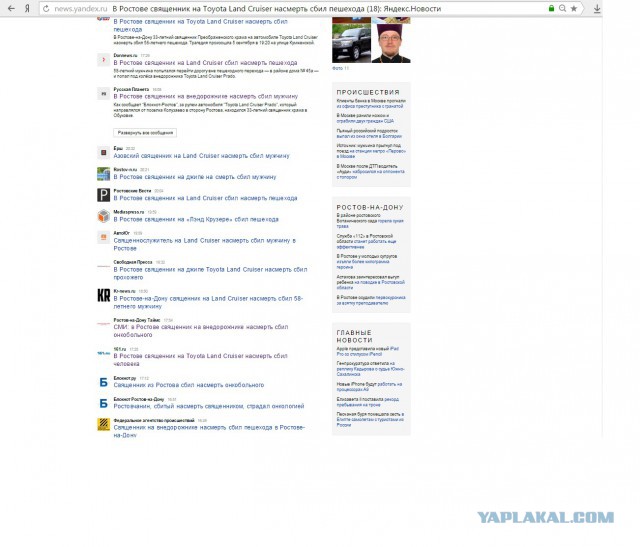Click the blue Б icon of Блокнот.ру
Screen dimensions: 640x547
coord(103,382)
